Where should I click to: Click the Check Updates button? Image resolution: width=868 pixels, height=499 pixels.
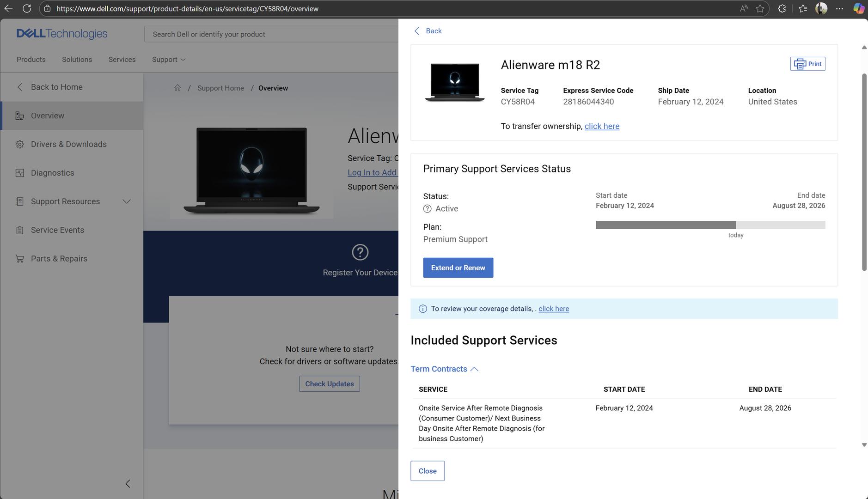(330, 384)
